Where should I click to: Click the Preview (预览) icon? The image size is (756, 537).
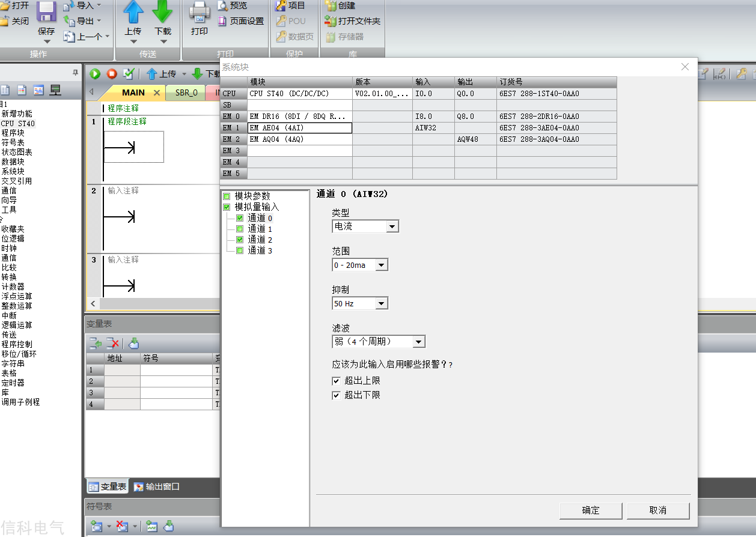[222, 5]
